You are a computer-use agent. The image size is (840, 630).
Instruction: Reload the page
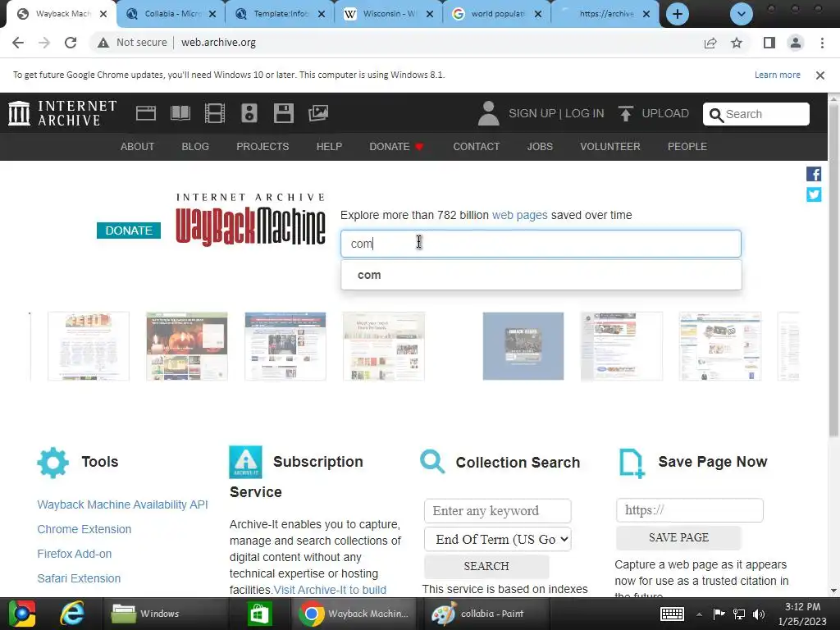pos(71,43)
